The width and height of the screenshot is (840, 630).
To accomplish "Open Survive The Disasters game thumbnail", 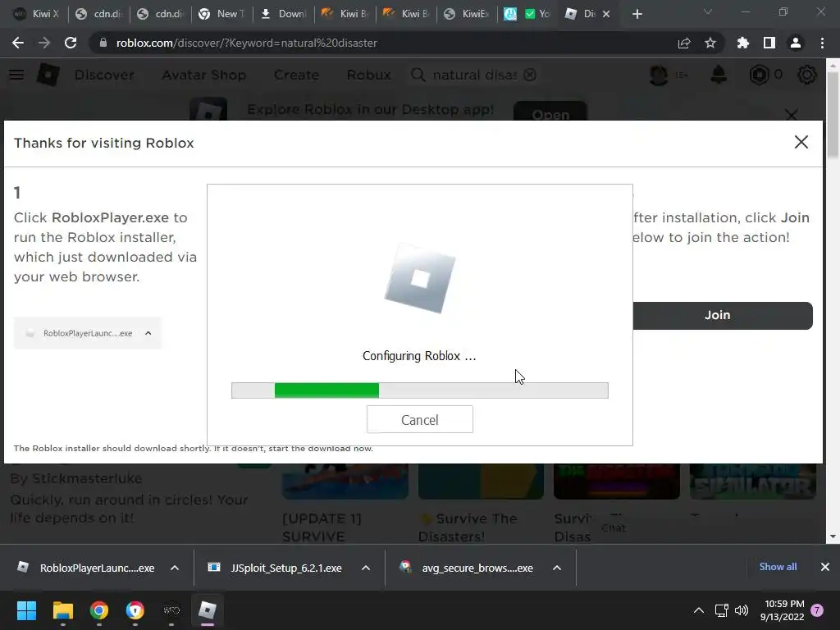I will click(481, 482).
